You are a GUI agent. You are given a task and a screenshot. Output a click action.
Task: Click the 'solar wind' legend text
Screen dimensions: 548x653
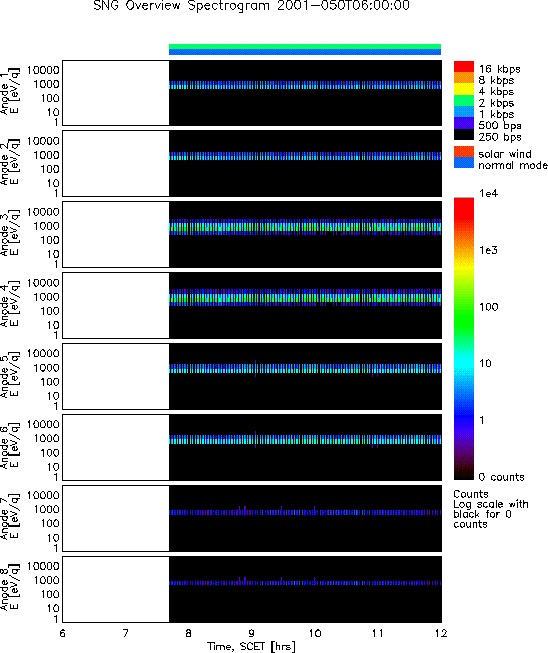(x=505, y=154)
